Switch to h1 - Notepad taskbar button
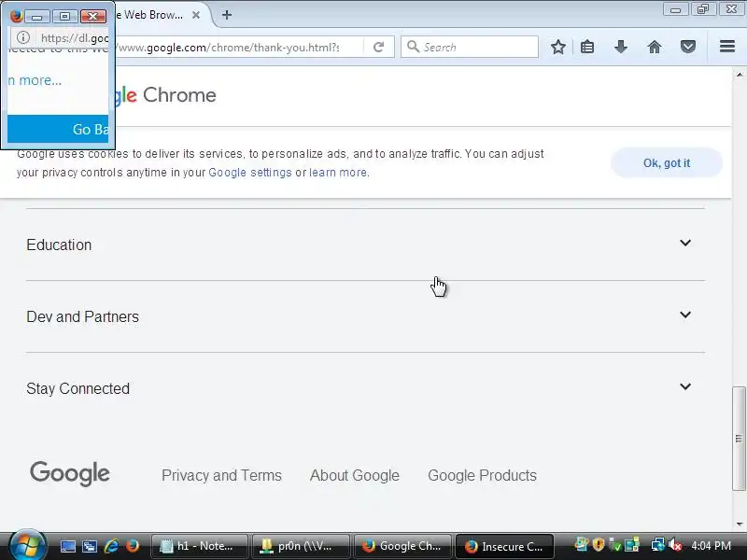This screenshot has width=747, height=560. tap(199, 546)
